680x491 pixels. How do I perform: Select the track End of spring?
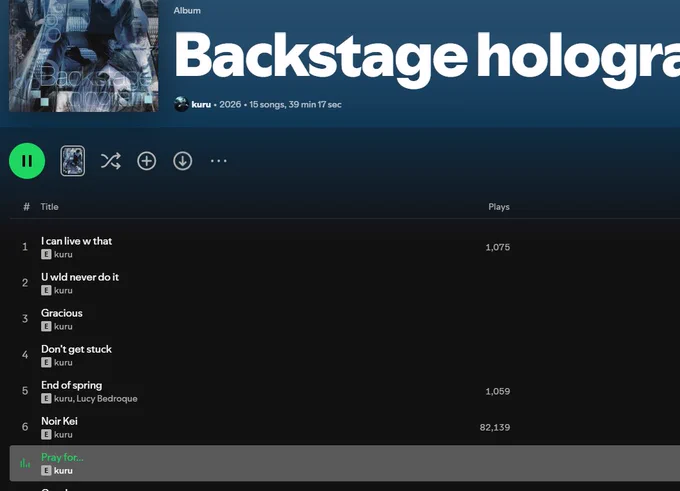click(x=72, y=385)
